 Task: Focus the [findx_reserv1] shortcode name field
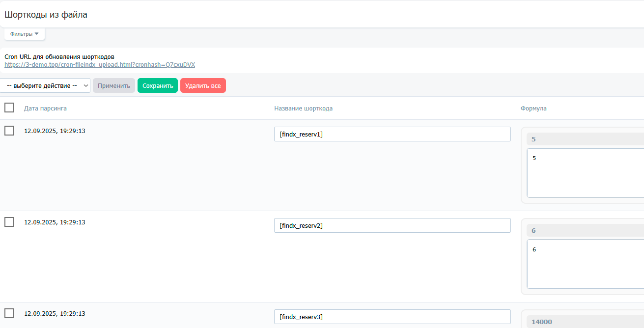click(x=392, y=134)
